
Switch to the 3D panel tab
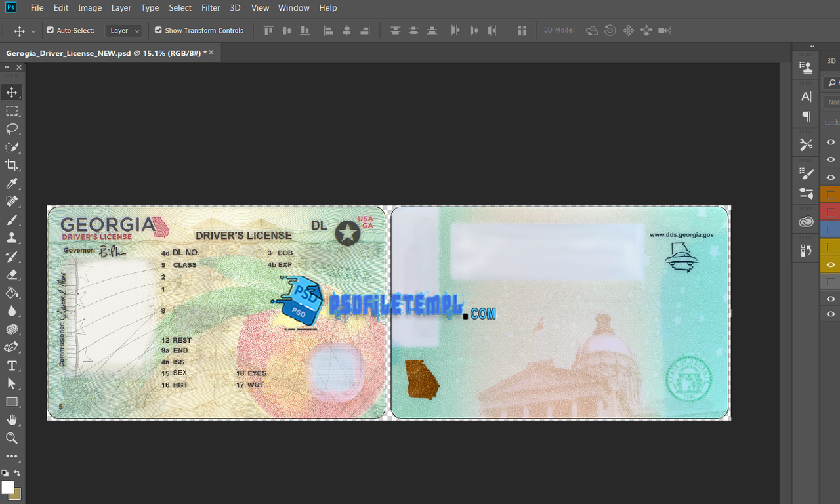coord(831,60)
